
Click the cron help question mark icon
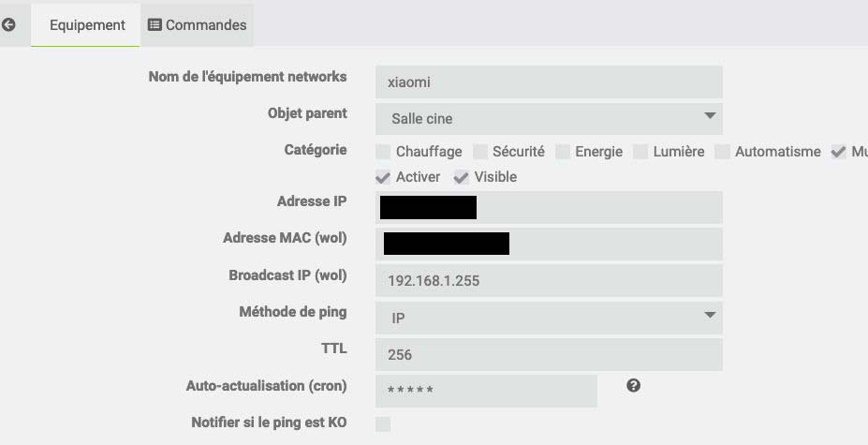[x=633, y=385]
